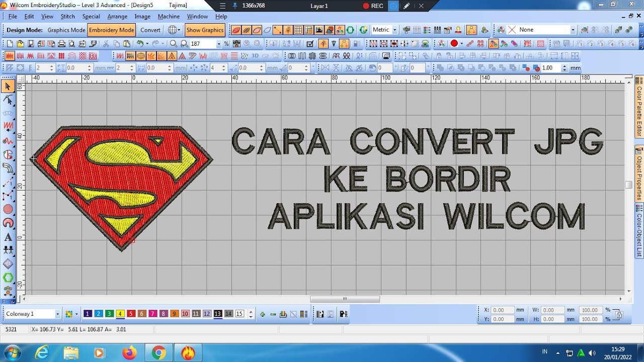This screenshot has height=362, width=644.
Task: Click the lock padlock icon
Action: click(x=439, y=56)
